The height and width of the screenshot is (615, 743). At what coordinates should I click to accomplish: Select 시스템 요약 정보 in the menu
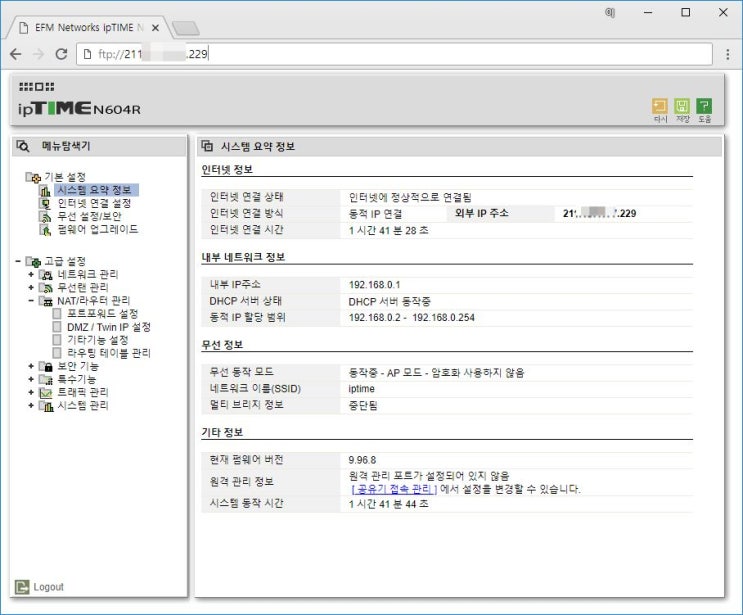(96, 190)
